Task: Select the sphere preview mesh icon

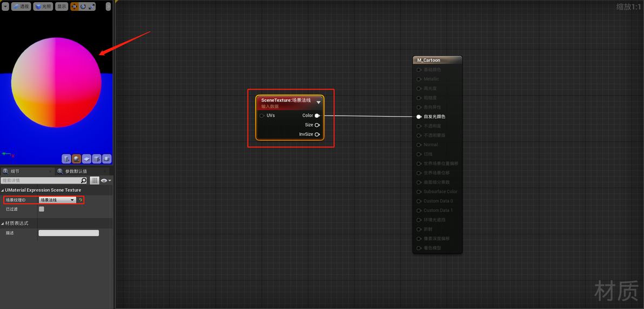Action: (x=76, y=159)
